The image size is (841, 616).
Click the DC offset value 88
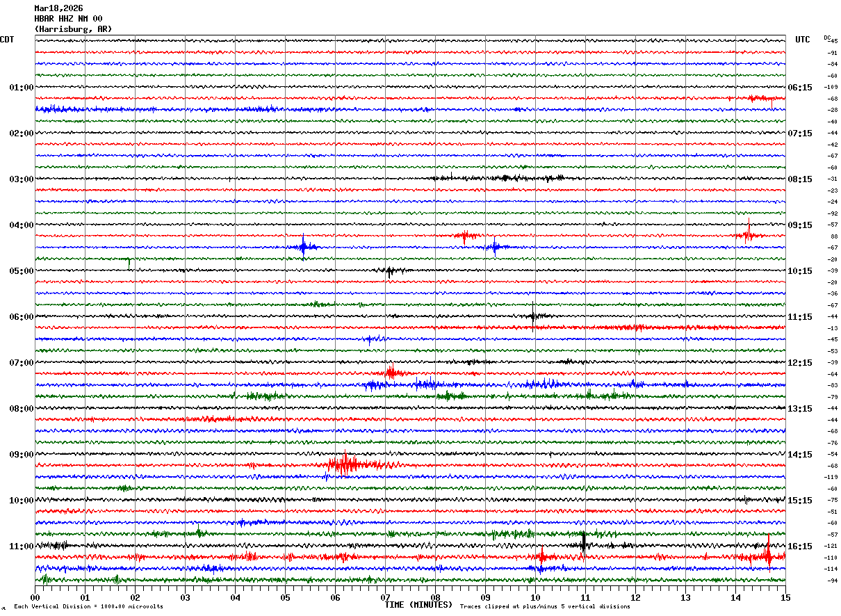833,236
